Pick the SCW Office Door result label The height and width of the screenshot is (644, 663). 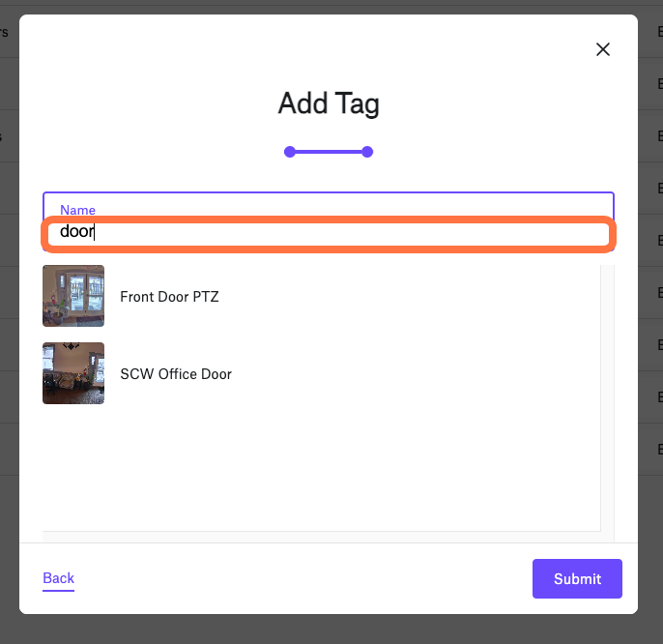click(176, 374)
